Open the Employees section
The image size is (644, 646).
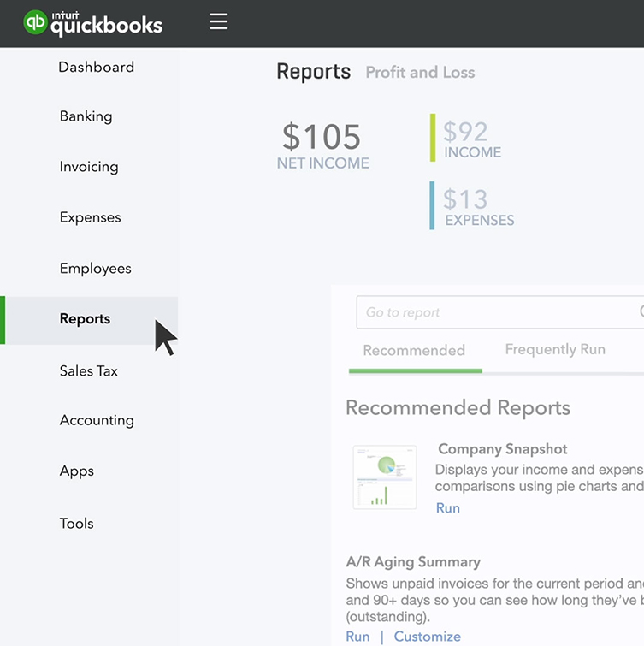(x=96, y=268)
